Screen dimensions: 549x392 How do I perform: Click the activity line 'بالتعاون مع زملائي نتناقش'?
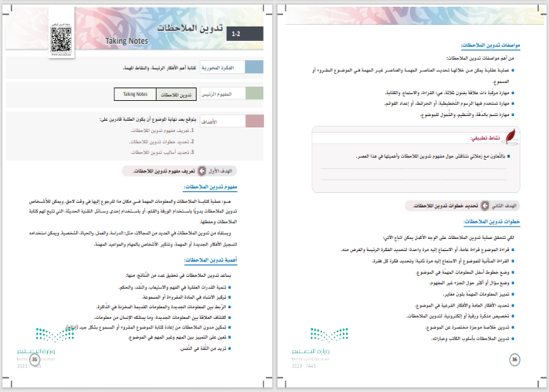click(x=433, y=157)
